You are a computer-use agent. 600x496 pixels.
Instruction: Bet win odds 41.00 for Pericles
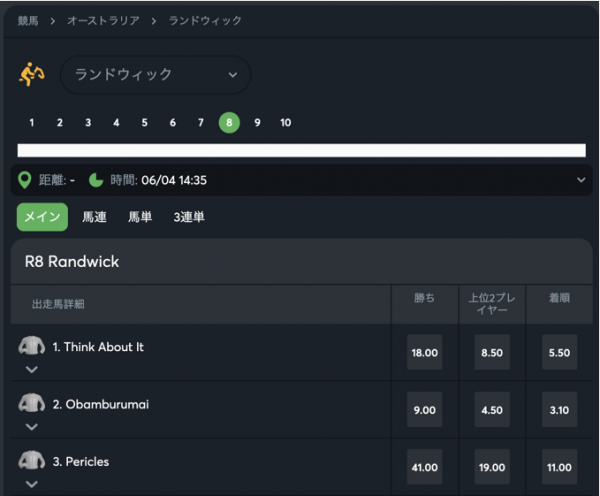(425, 467)
